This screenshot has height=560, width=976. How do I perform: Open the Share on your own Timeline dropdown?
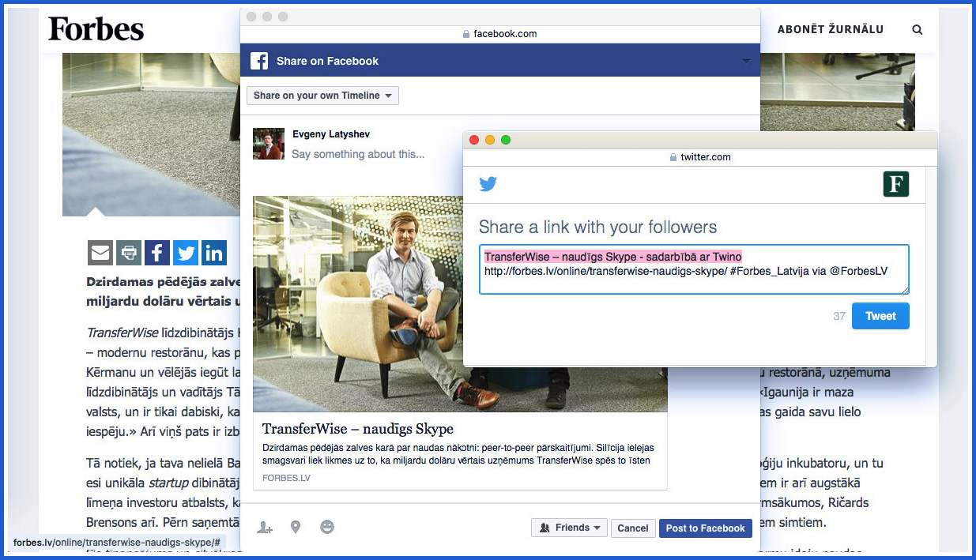pos(322,96)
